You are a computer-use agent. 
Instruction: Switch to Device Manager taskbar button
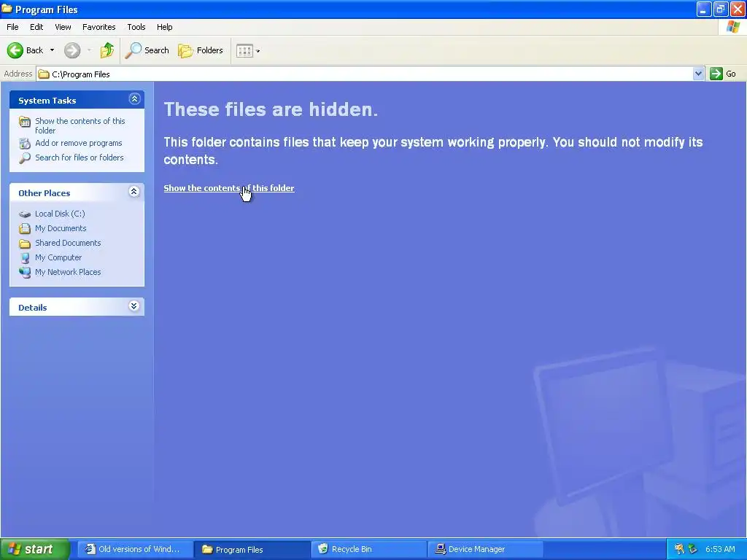click(486, 549)
